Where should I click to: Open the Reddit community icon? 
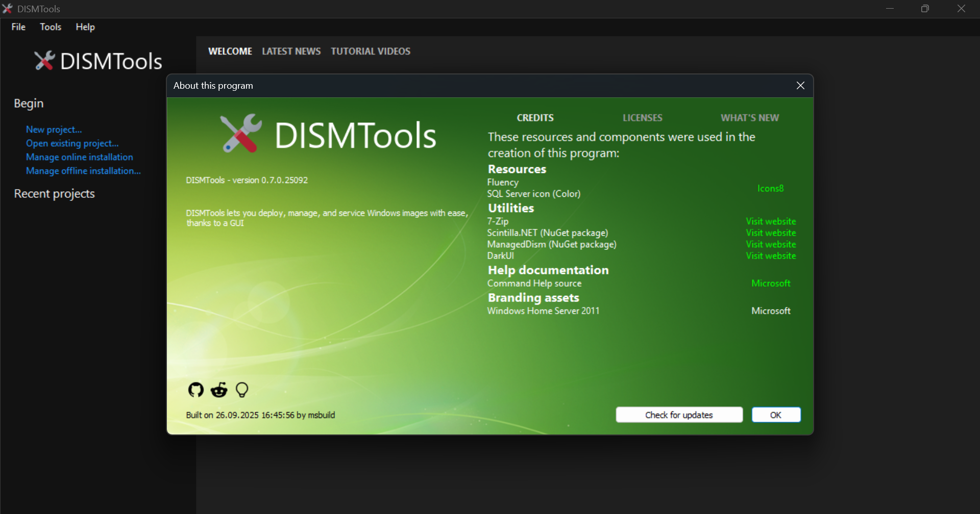[219, 390]
